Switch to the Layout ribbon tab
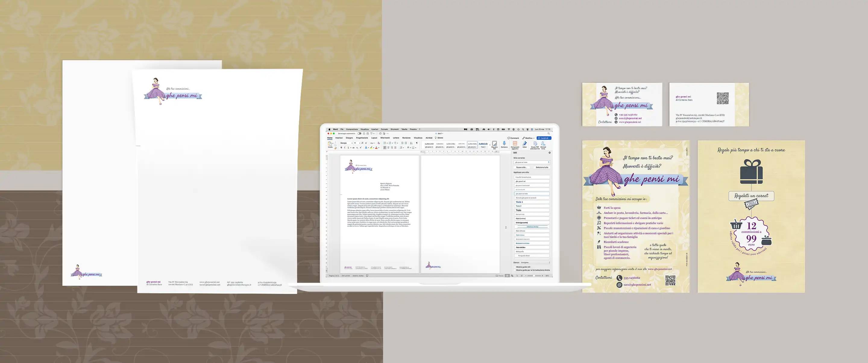This screenshot has width=868, height=363. click(374, 138)
